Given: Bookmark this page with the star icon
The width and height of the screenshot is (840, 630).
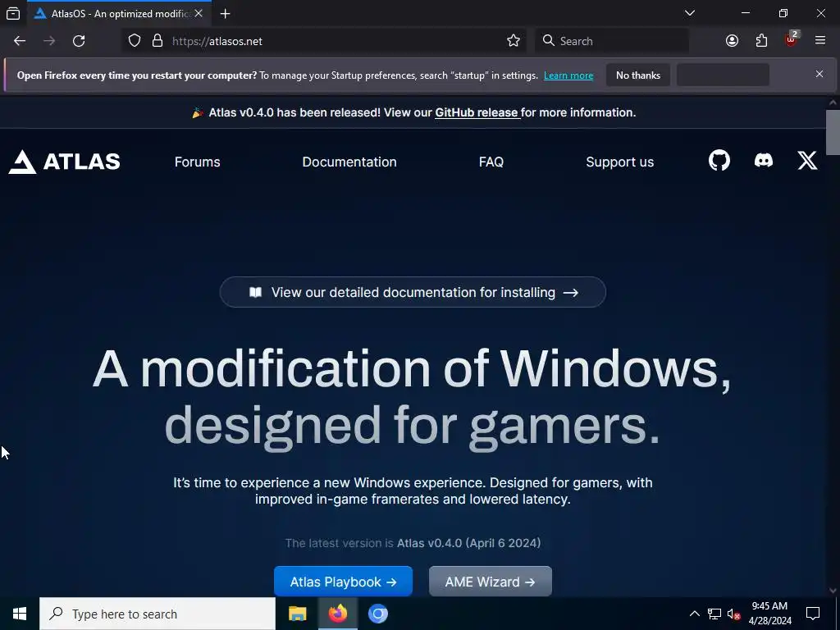Looking at the screenshot, I should [514, 41].
